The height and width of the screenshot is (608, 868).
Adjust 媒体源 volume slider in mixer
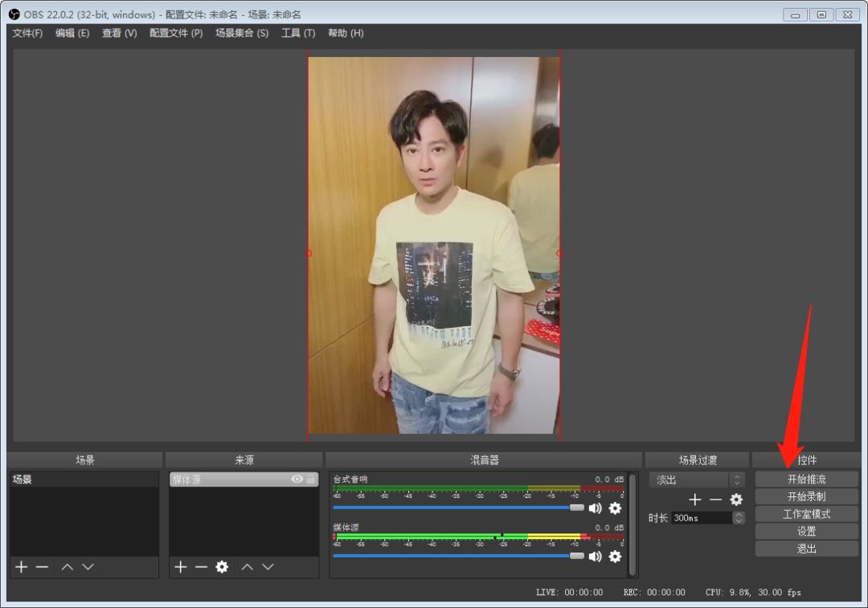tap(458, 556)
